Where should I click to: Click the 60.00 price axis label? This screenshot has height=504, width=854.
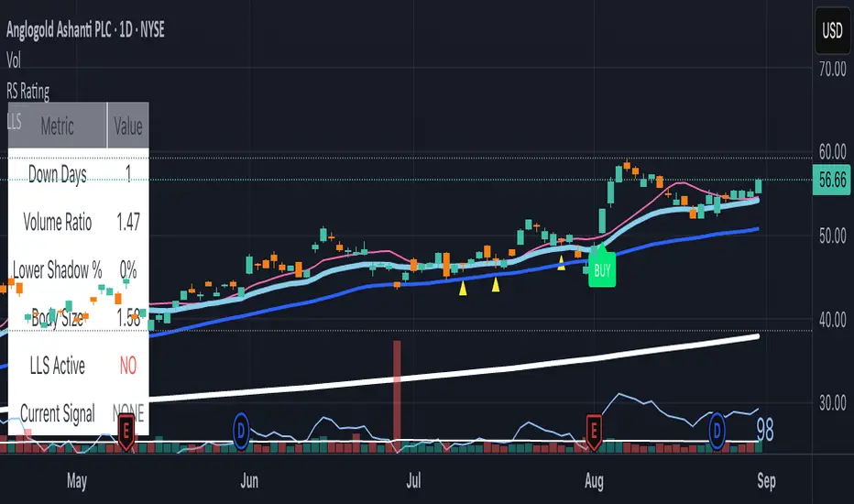coord(833,152)
